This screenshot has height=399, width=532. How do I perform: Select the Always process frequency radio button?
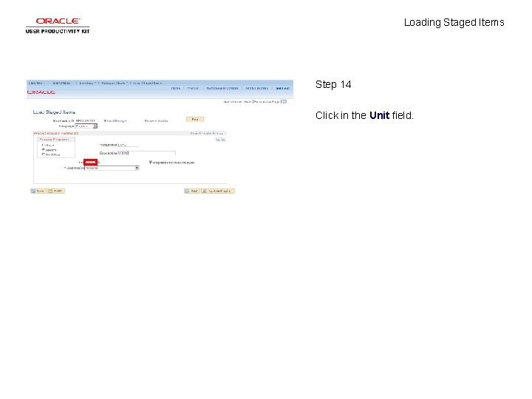tap(43, 149)
